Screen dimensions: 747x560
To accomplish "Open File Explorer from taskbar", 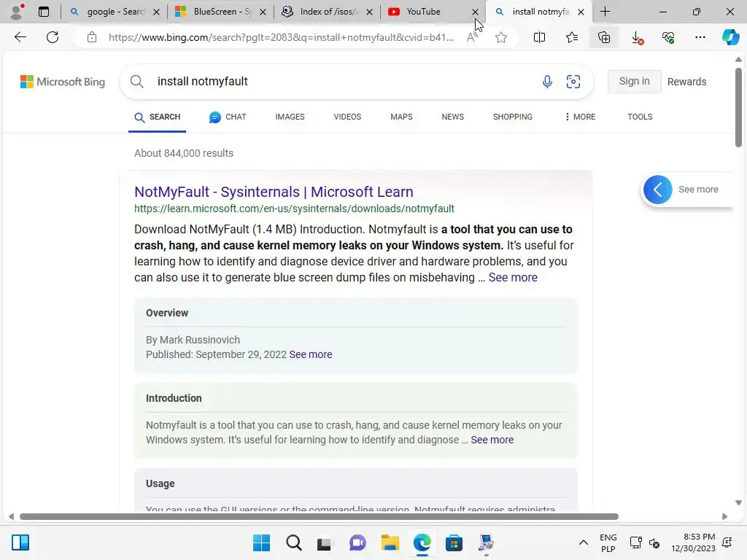I will 390,542.
